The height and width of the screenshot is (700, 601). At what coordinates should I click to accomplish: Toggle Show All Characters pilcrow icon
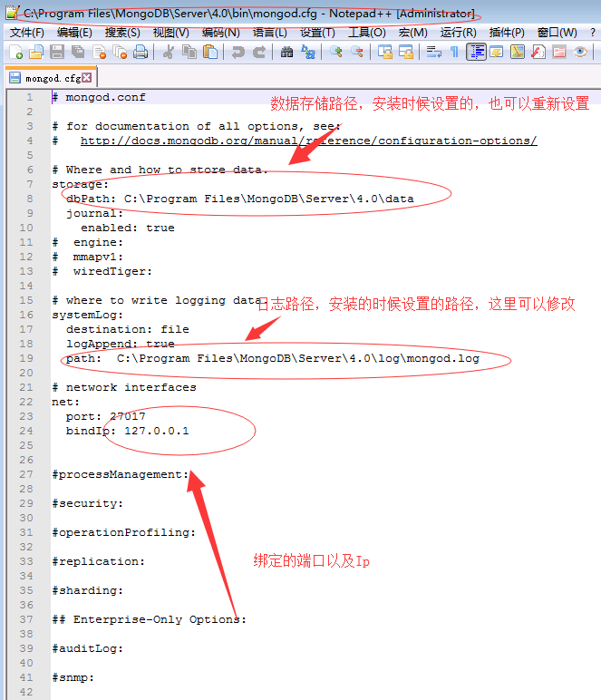pos(454,53)
